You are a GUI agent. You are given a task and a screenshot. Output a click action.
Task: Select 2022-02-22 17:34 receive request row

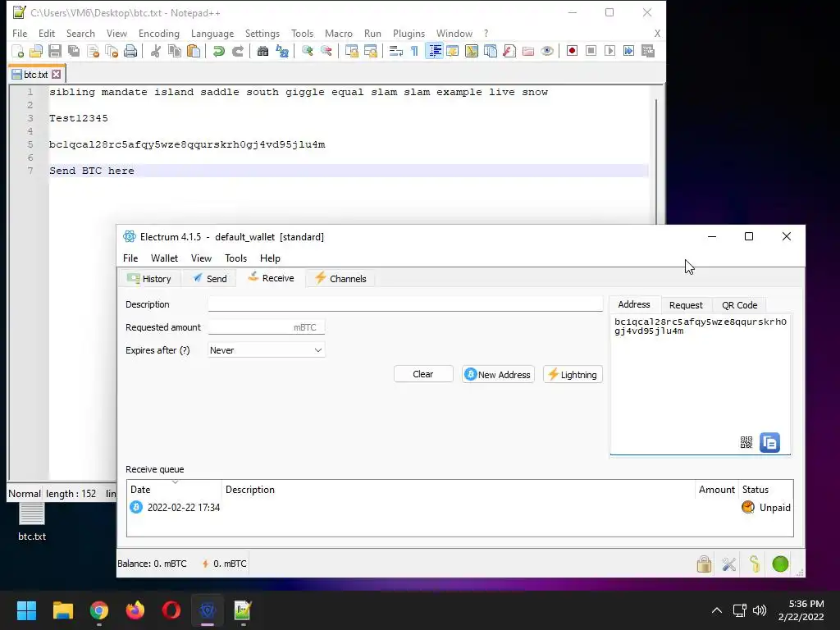click(459, 507)
